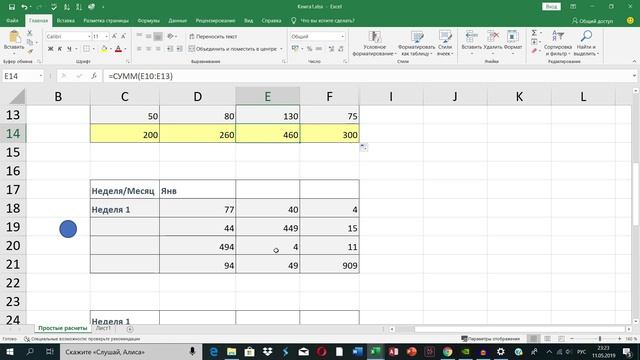The height and width of the screenshot is (360, 640).
Task: Open the font size 11 dropdown
Action: tap(107, 37)
